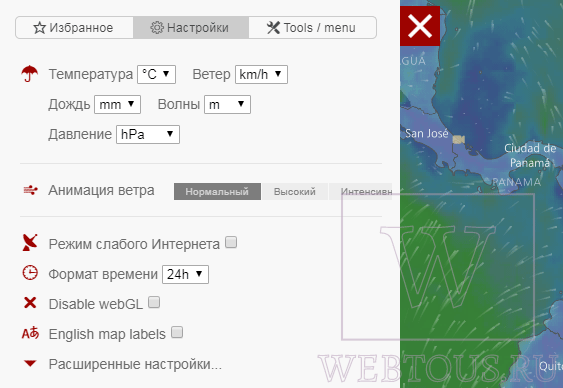Enable the English map labels checkbox
The width and height of the screenshot is (563, 388).
click(177, 332)
